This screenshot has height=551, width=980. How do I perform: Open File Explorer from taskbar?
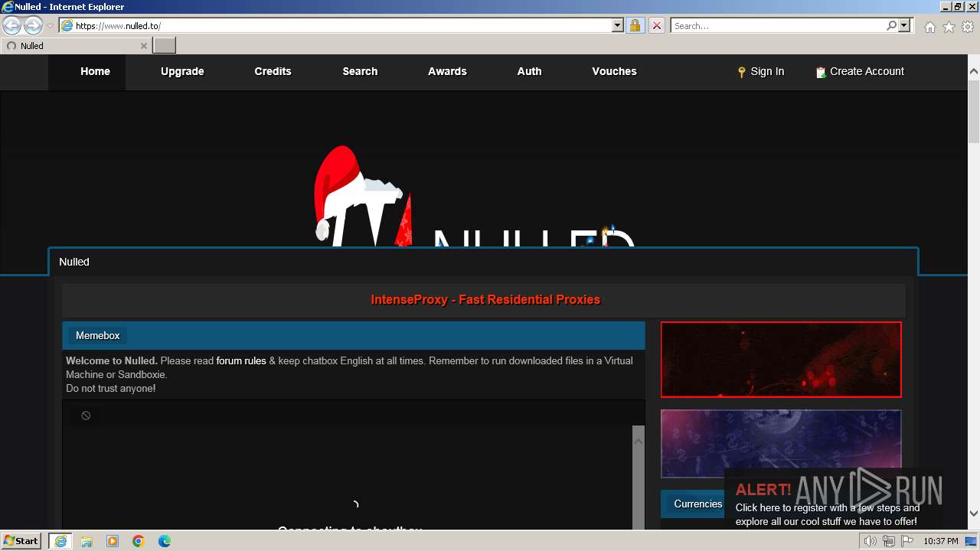(x=87, y=541)
